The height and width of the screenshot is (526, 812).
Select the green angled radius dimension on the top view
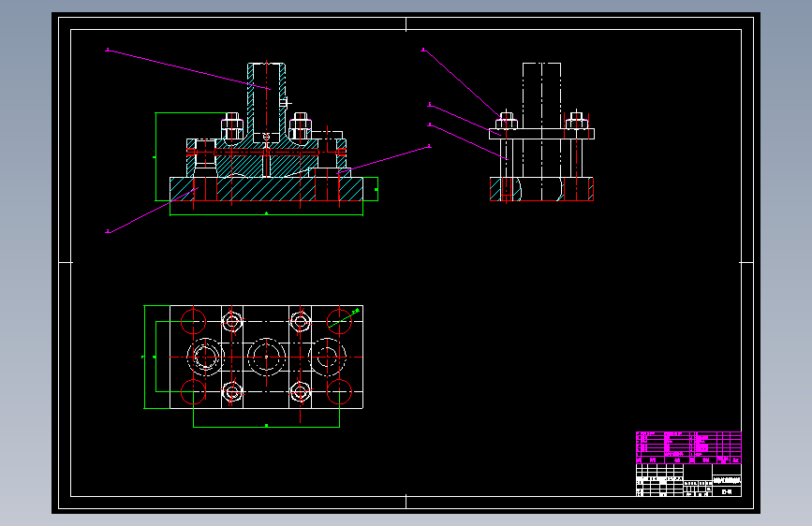click(x=345, y=318)
